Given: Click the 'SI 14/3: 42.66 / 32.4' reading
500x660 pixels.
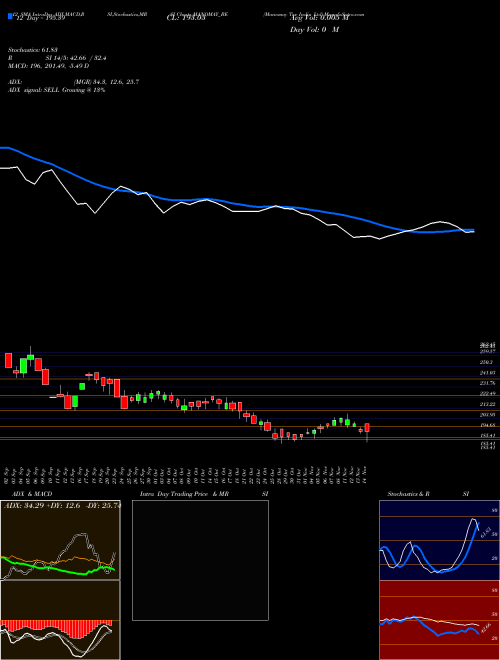Looking at the screenshot, I should click(x=76, y=58).
